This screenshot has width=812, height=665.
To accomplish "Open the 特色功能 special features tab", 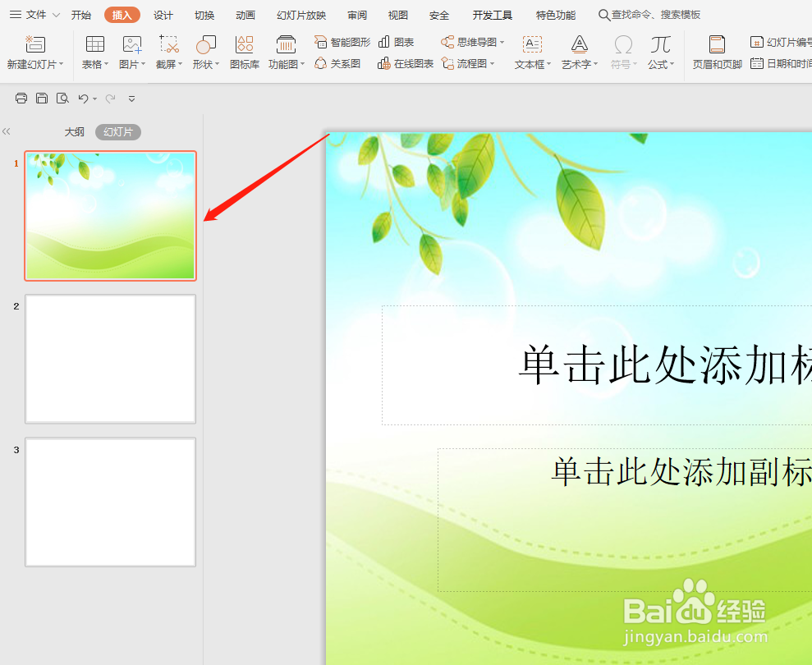I will pyautogui.click(x=556, y=15).
